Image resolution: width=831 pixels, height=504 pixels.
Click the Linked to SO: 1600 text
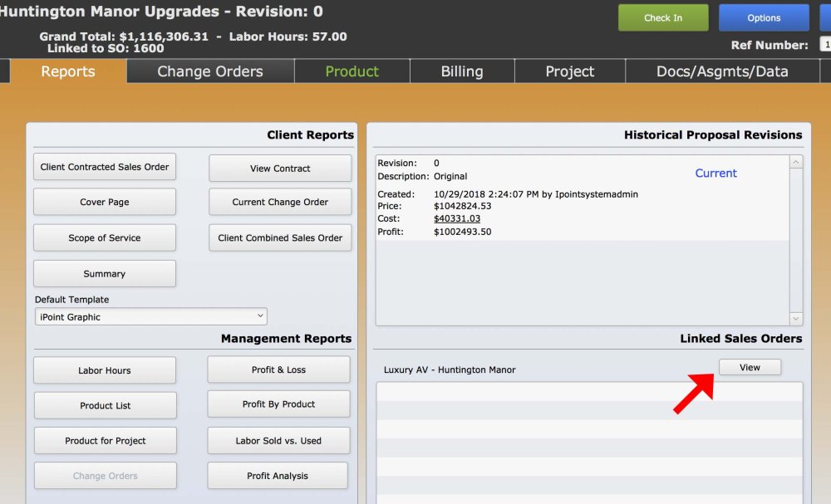(106, 48)
